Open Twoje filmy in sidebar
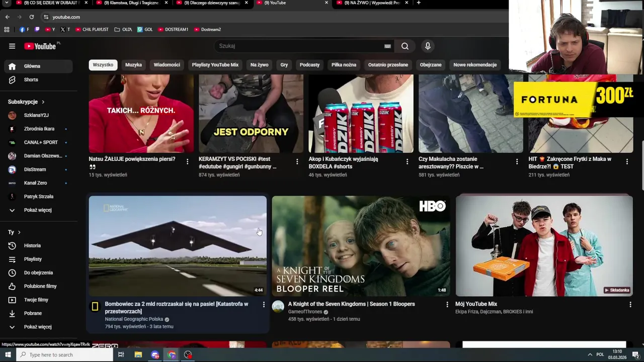Screen dimensions: 644x362 [38, 300]
